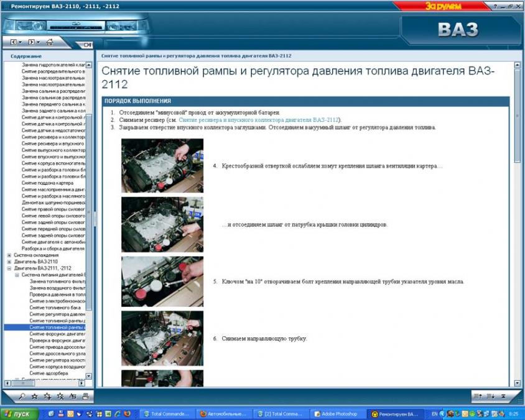
Task: Open Снятие форсунок двигателя in the contents
Action: [57, 334]
